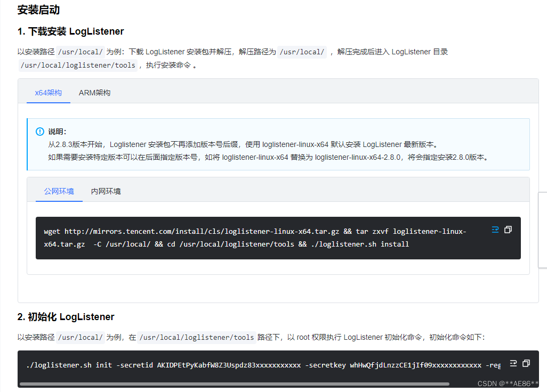Screen dimensions: 547x392
Task: Click the info icon beside 说明
Action: pyautogui.click(x=40, y=132)
